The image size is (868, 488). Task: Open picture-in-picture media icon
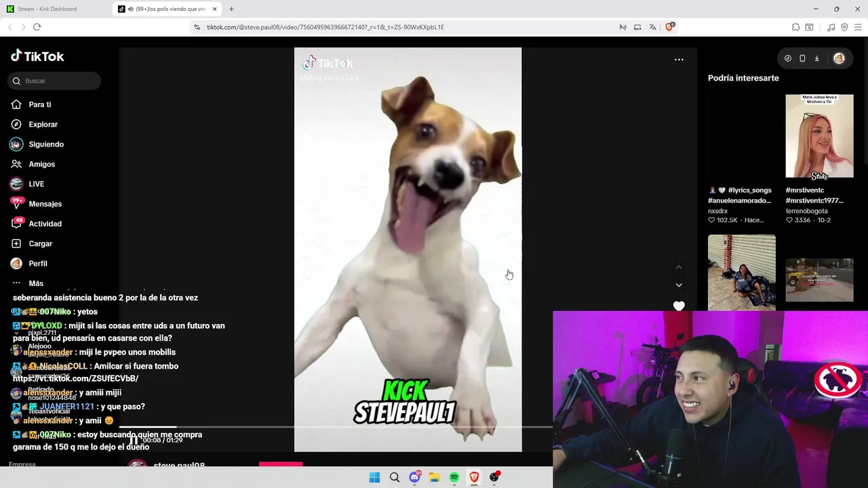tap(637, 27)
